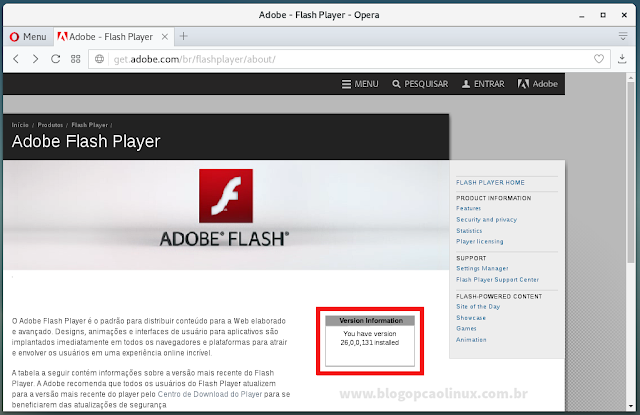This screenshot has height=415, width=640.
Task: Click the Adobe Flash Player page heading
Action: point(86,142)
